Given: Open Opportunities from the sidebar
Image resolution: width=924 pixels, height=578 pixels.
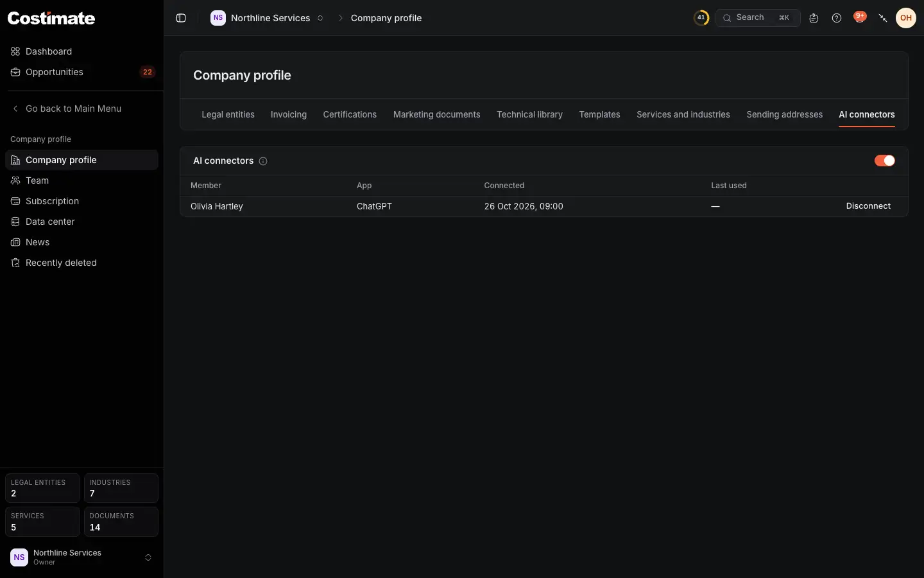Looking at the screenshot, I should [x=81, y=72].
